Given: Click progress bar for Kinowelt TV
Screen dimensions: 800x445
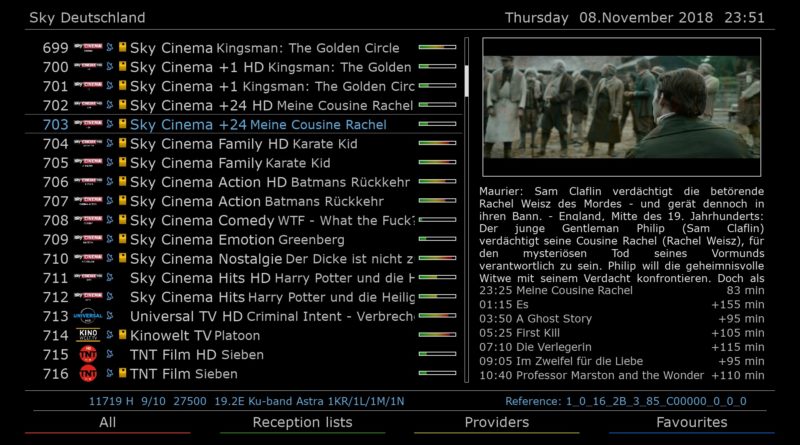Looking at the screenshot, I should pos(437,335).
